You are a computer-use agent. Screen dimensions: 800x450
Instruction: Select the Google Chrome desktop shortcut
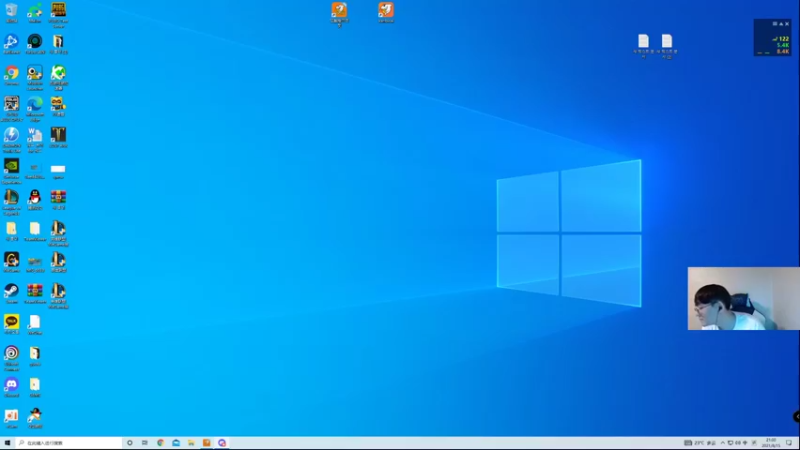coord(11,75)
